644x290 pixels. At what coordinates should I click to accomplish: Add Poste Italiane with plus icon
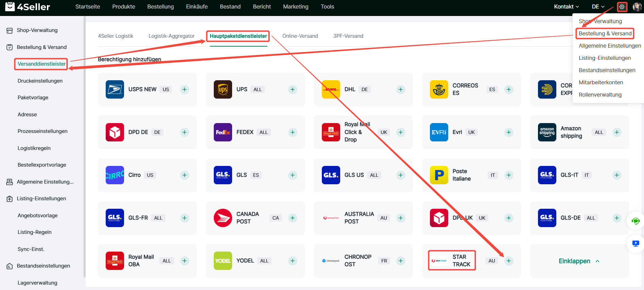(x=509, y=175)
